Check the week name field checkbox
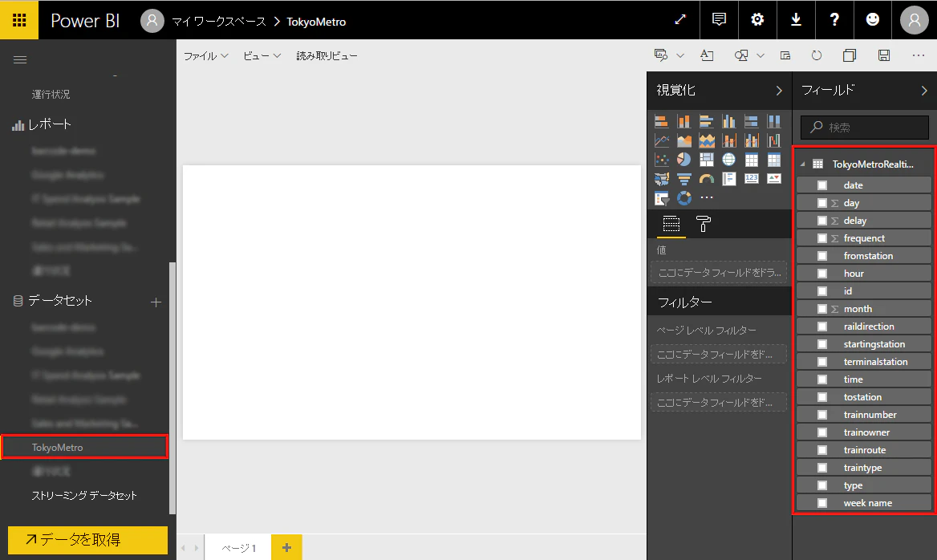The width and height of the screenshot is (937, 560). pyautogui.click(x=822, y=503)
